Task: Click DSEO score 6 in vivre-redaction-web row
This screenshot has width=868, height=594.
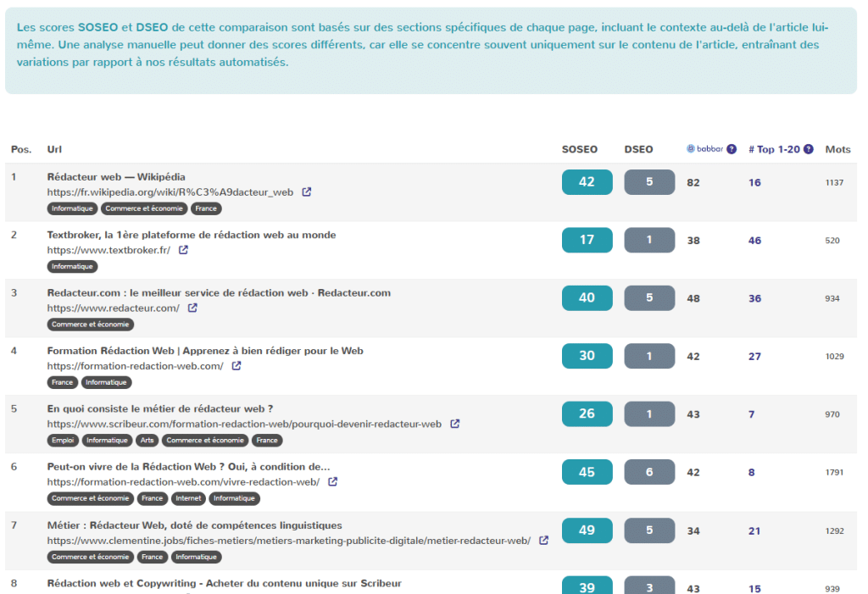Action: click(x=649, y=472)
